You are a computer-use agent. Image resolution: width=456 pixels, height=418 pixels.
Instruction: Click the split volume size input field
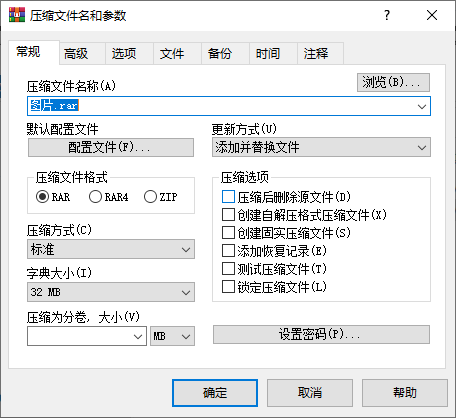tap(80, 336)
